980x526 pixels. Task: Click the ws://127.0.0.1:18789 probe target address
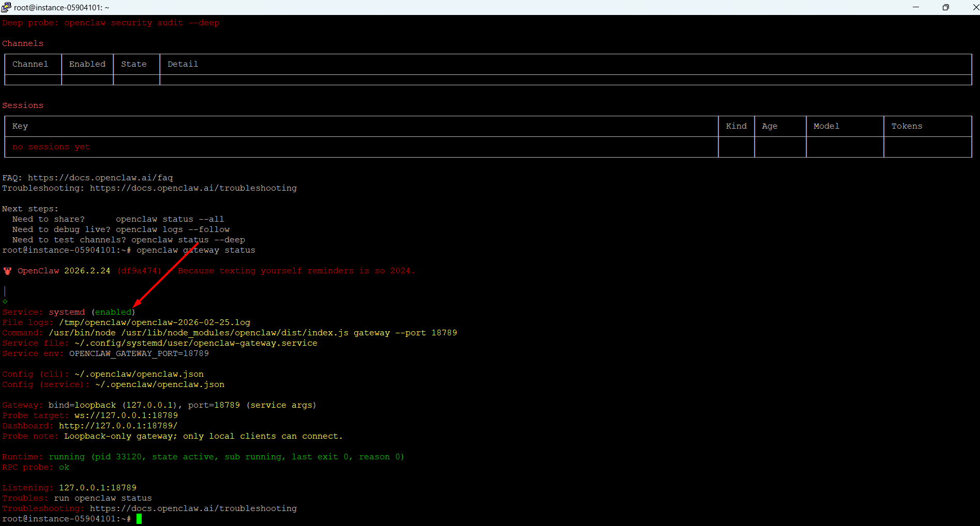point(126,415)
